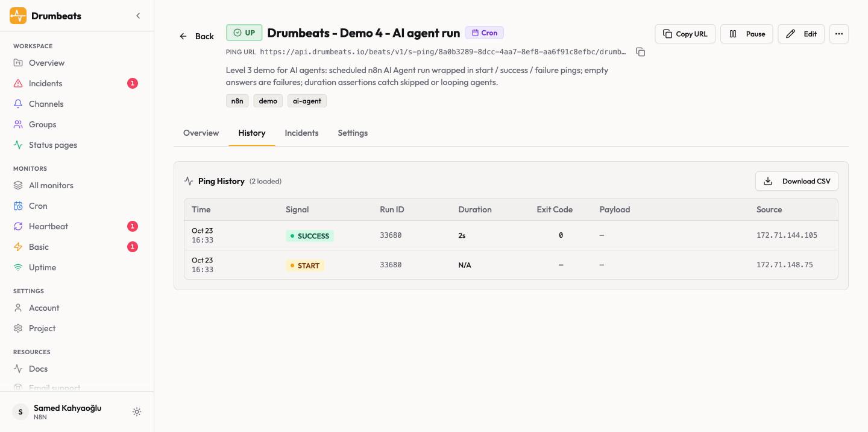The image size is (868, 432).
Task: Click the ping URL text
Action: 443,52
